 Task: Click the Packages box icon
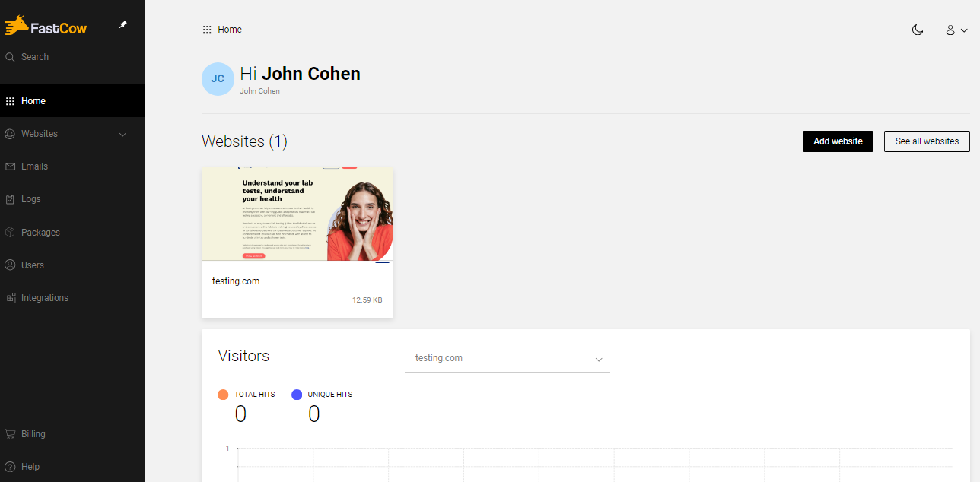click(x=10, y=233)
